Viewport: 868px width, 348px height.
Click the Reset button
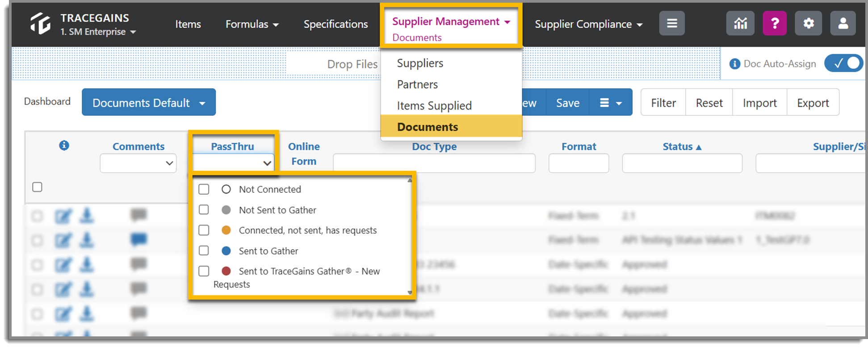click(x=709, y=103)
